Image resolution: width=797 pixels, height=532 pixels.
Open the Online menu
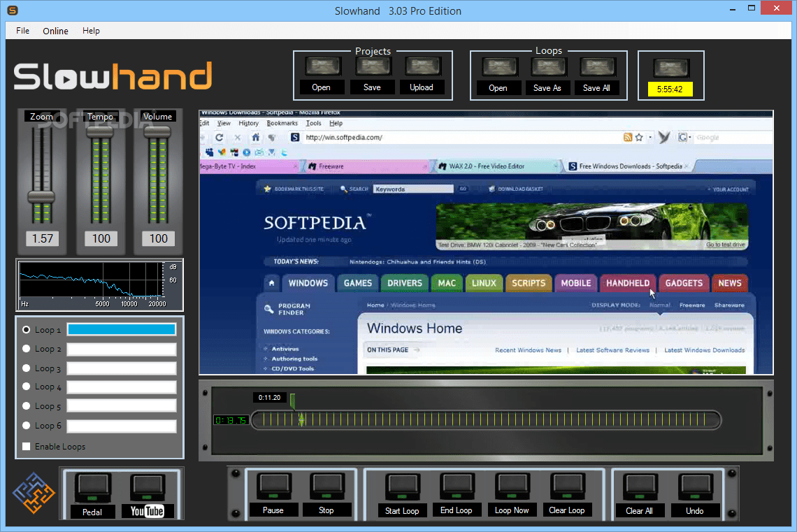click(55, 31)
